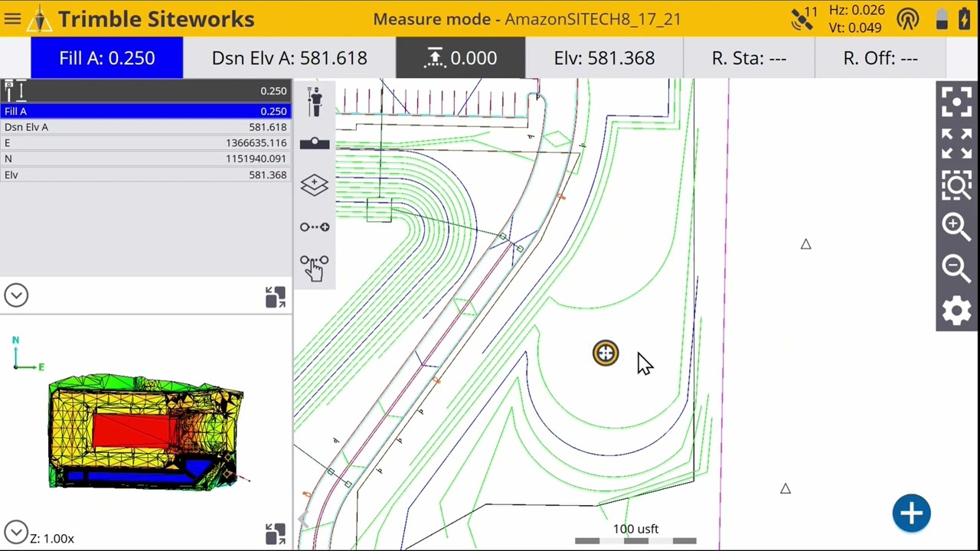Select the upper control point triangle
This screenshot has height=551, width=980.
tap(805, 244)
